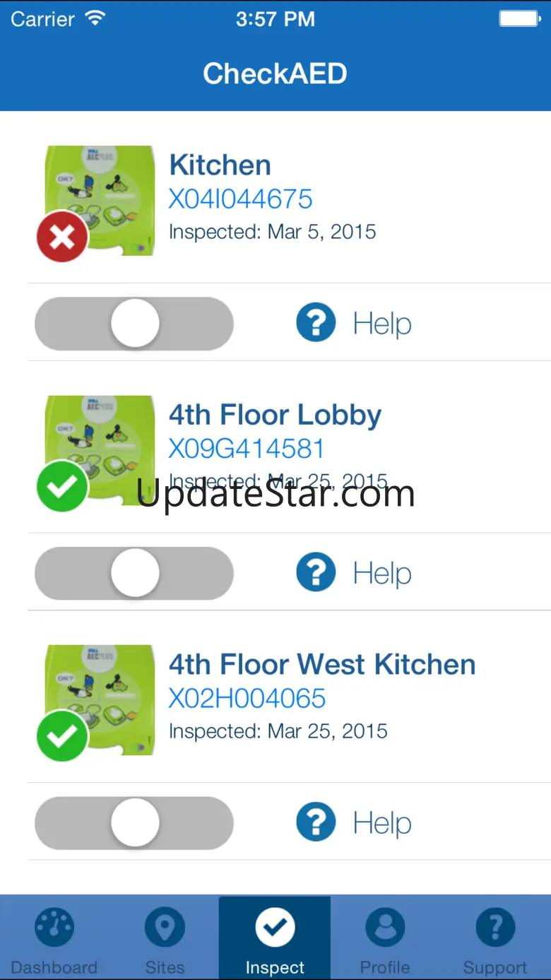Open serial number X09G414581 link
Viewport: 551px width, 980px height.
(247, 449)
